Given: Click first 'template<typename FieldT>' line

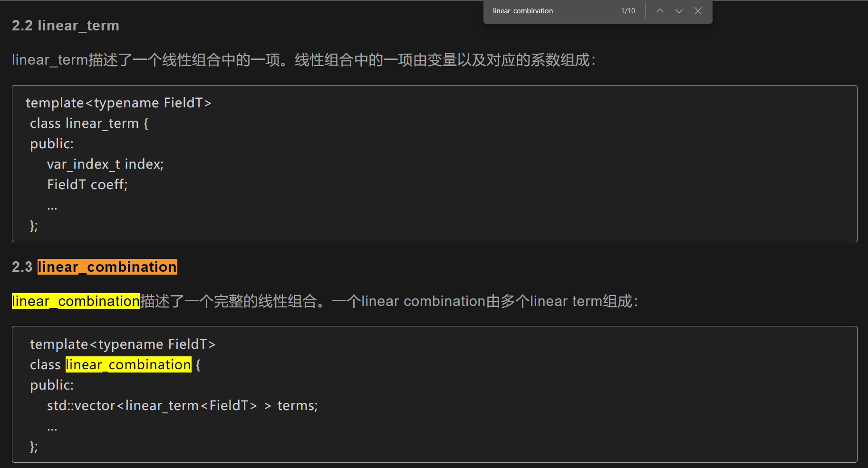Looking at the screenshot, I should click(x=118, y=103).
